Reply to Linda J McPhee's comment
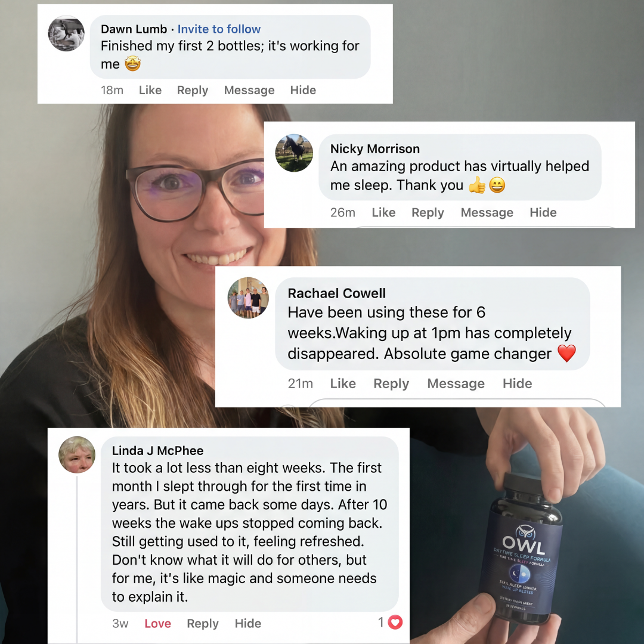 (x=203, y=624)
